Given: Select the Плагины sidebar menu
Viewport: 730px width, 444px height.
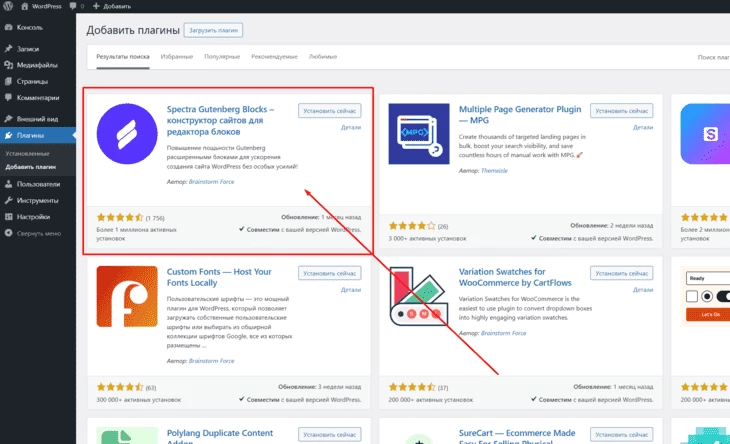Looking at the screenshot, I should [x=38, y=135].
